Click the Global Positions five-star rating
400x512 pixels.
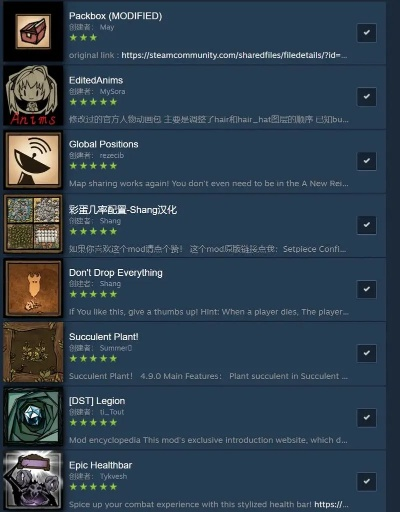(x=93, y=166)
